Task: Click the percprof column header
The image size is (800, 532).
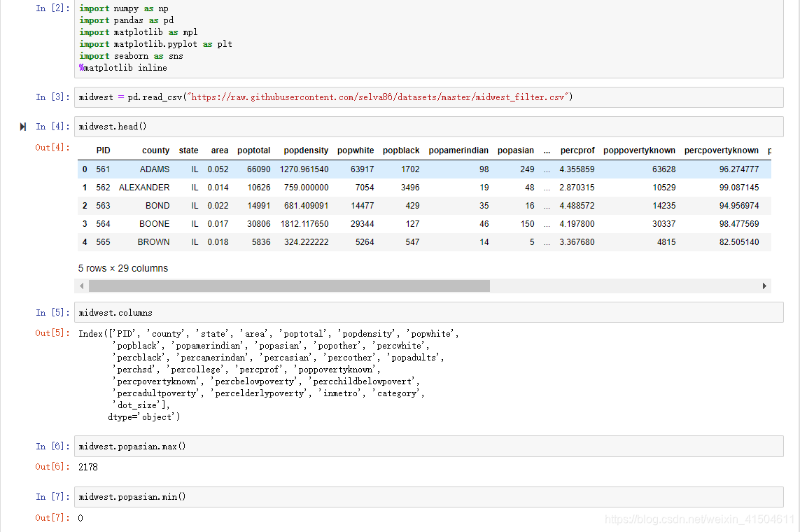Action: tap(577, 150)
